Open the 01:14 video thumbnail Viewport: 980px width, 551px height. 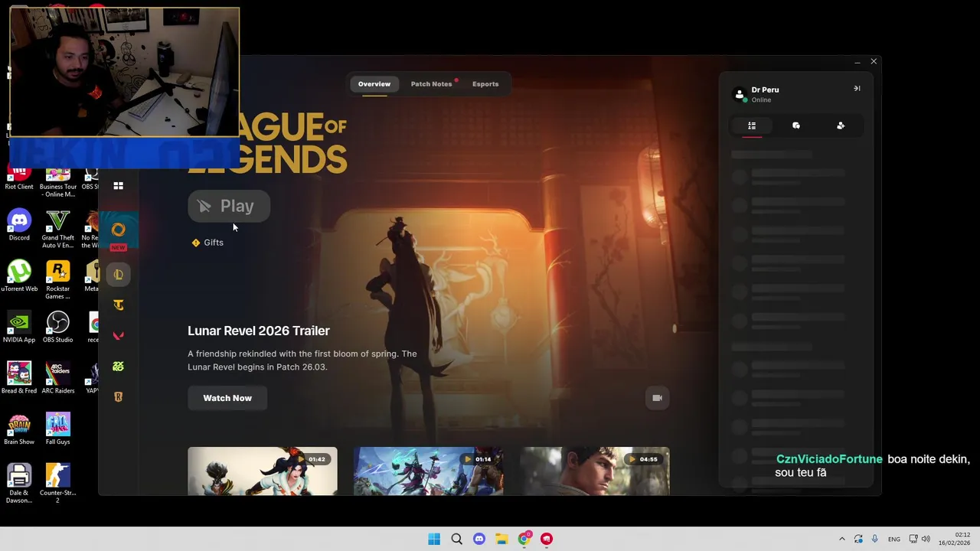click(x=428, y=471)
